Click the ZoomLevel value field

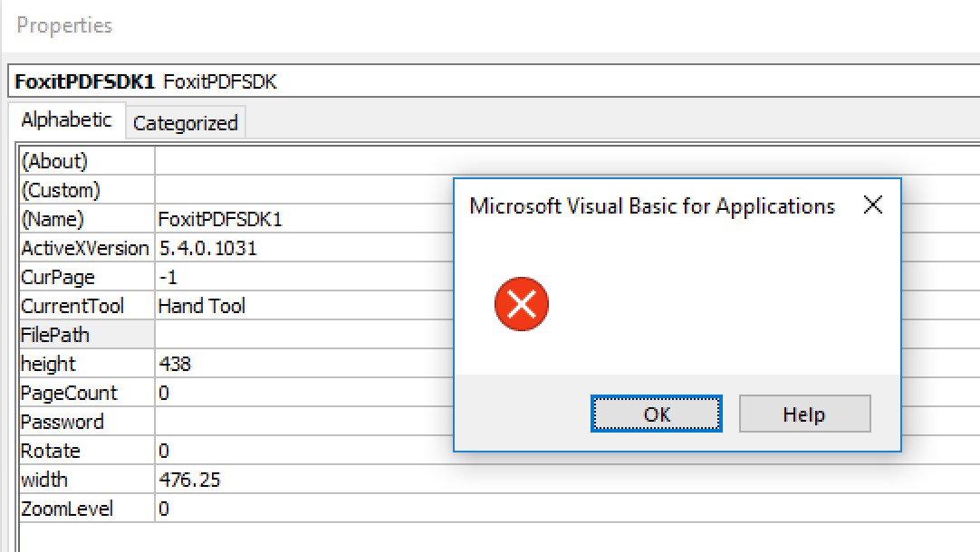click(299, 509)
